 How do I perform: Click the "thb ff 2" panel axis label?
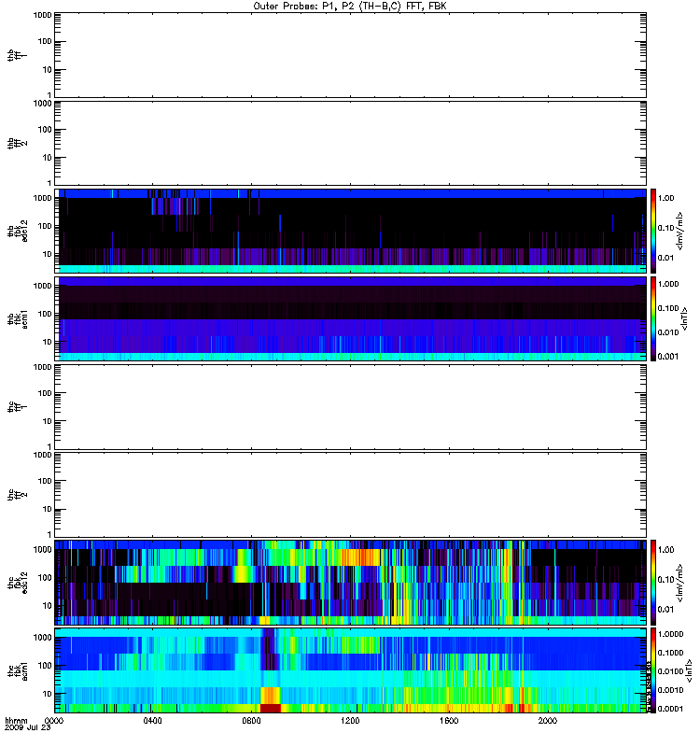(x=17, y=144)
